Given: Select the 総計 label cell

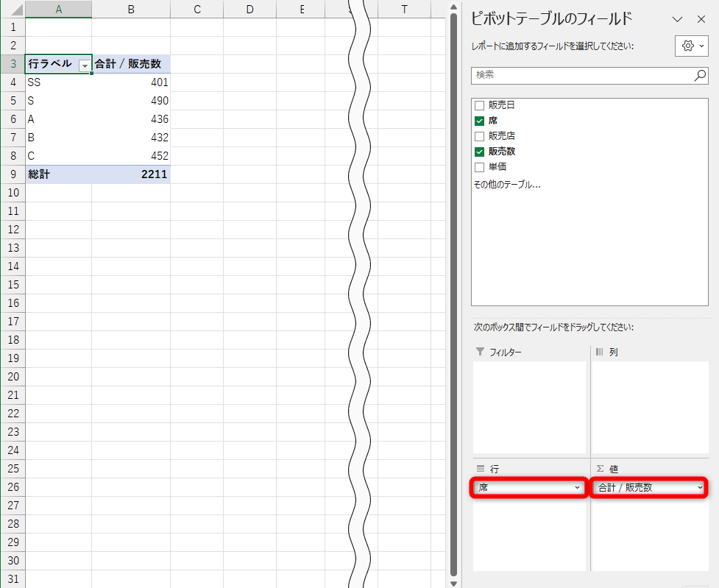Looking at the screenshot, I should [x=59, y=174].
